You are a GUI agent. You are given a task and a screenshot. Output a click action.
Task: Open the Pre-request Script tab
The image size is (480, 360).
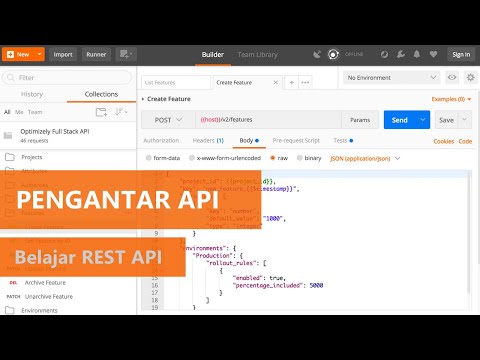coord(296,141)
